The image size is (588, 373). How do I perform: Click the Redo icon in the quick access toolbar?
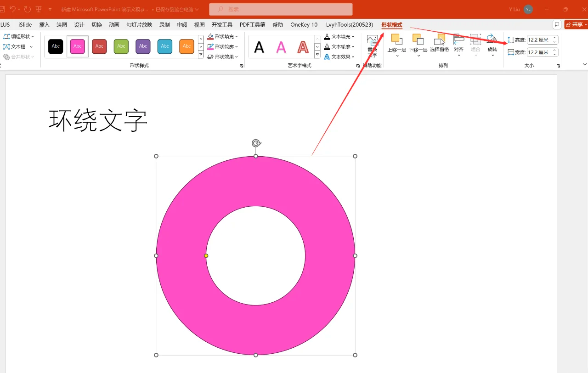[28, 9]
